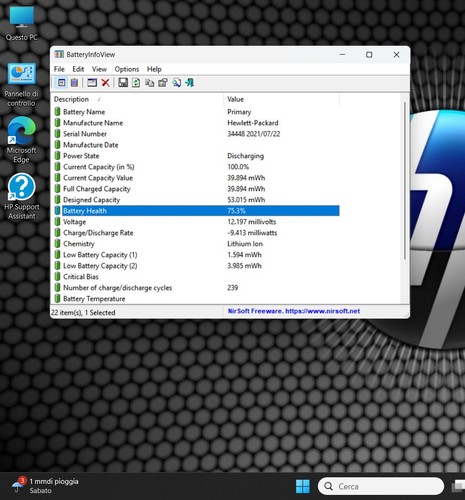Open the Windows Start button

303,486
